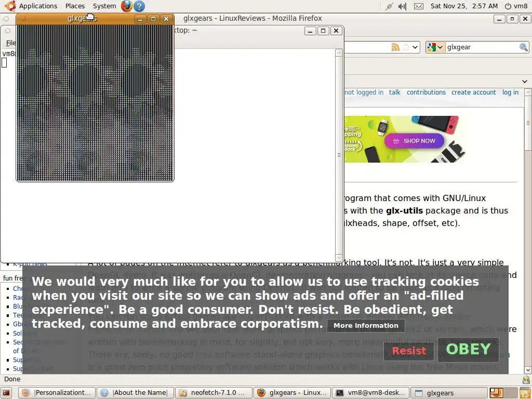Open the Google search engine dropdown
The height and width of the screenshot is (399, 532).
[435, 47]
